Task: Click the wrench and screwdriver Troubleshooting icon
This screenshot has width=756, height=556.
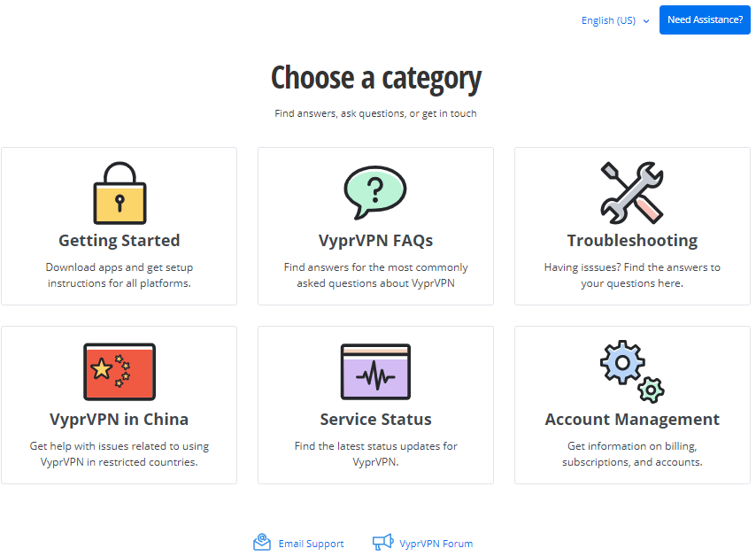Action: (x=632, y=193)
